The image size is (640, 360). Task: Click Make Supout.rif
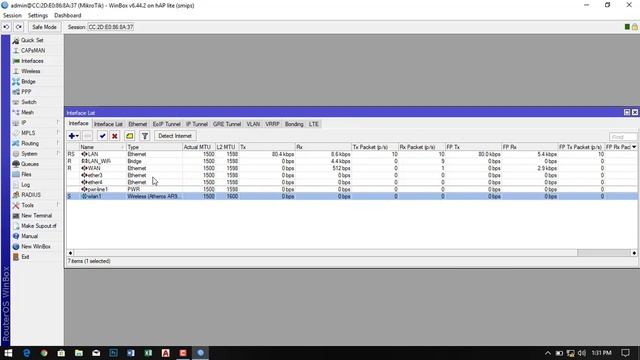39,226
